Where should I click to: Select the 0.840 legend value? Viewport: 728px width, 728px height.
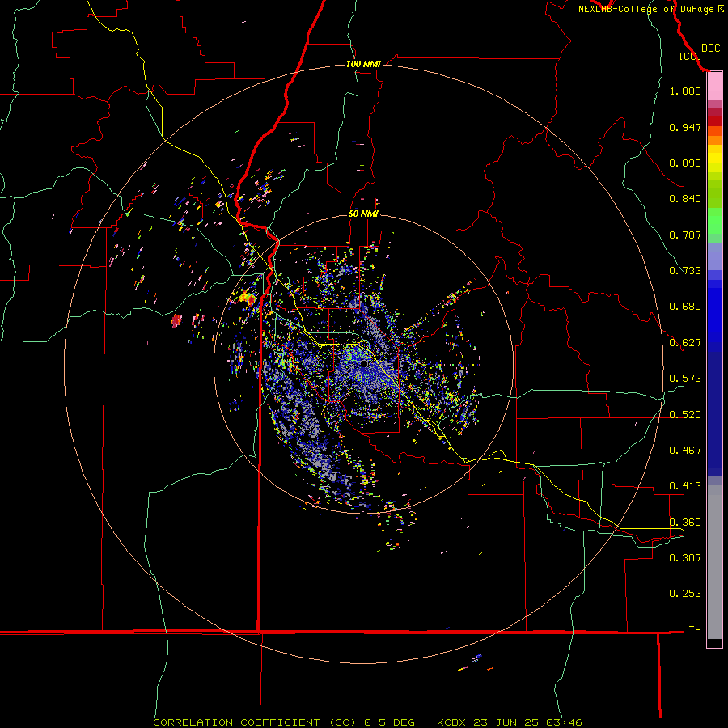tap(685, 199)
